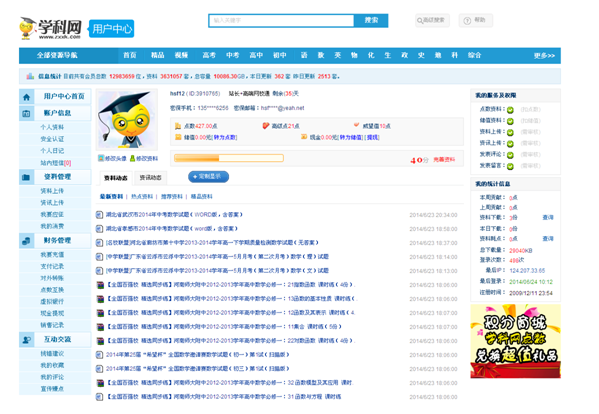The image size is (599, 414).
Task: Click the 学科网 mascot logo
Action: 28,28
